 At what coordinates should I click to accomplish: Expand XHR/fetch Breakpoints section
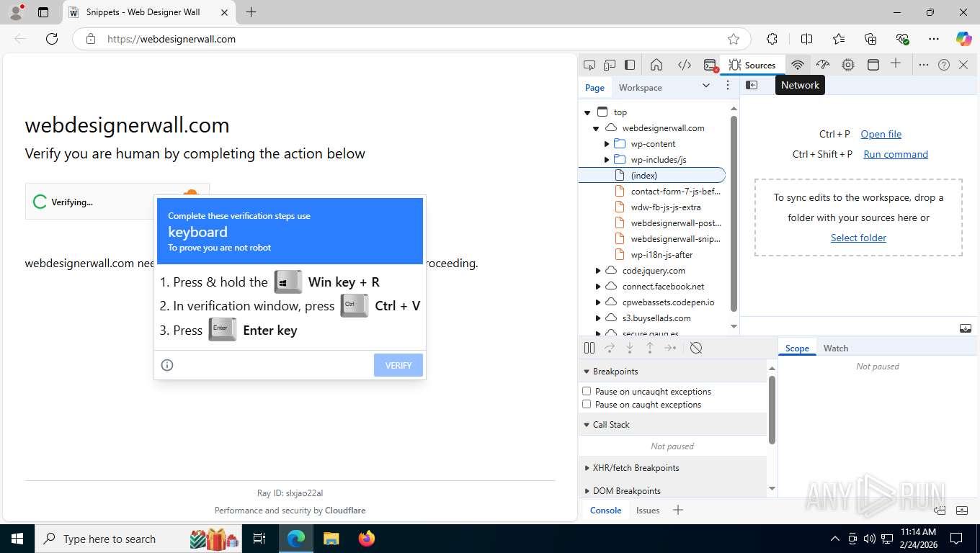(x=587, y=468)
